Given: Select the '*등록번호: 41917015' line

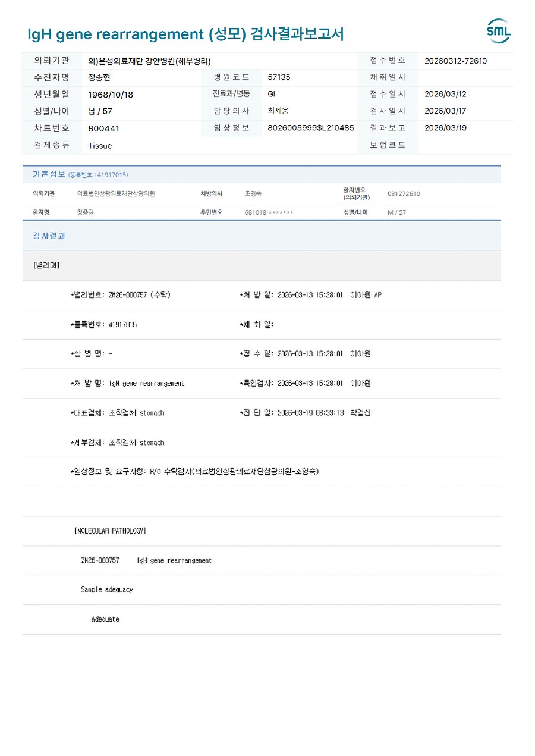Looking at the screenshot, I should click(103, 324).
